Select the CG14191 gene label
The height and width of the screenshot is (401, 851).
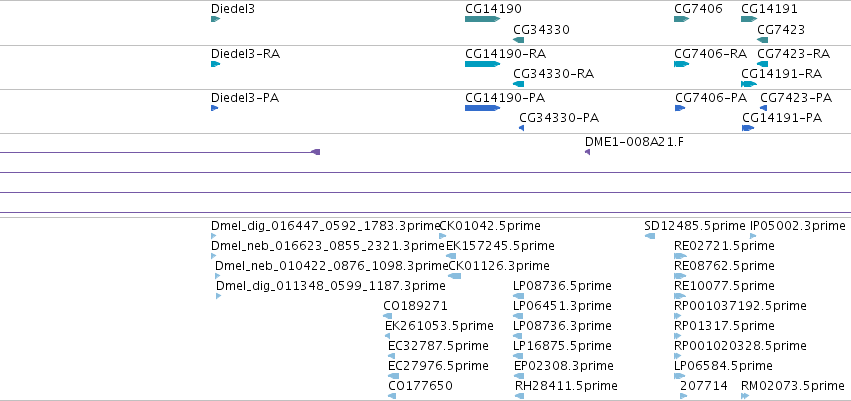point(769,9)
